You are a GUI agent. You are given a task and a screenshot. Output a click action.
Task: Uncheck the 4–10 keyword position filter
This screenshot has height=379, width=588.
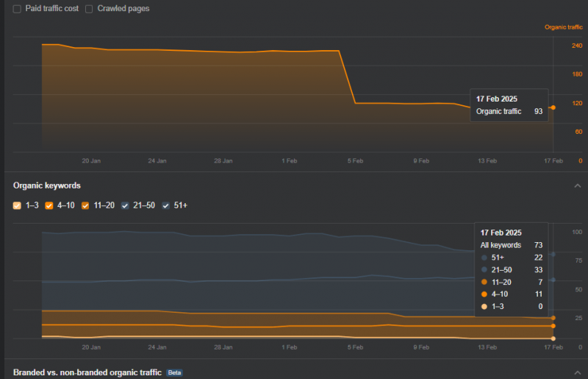(49, 205)
